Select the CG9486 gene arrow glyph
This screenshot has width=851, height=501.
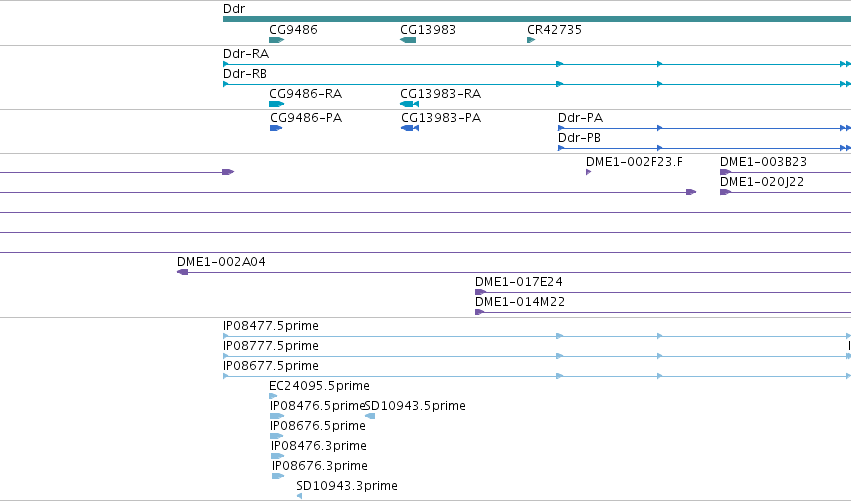pos(276,40)
